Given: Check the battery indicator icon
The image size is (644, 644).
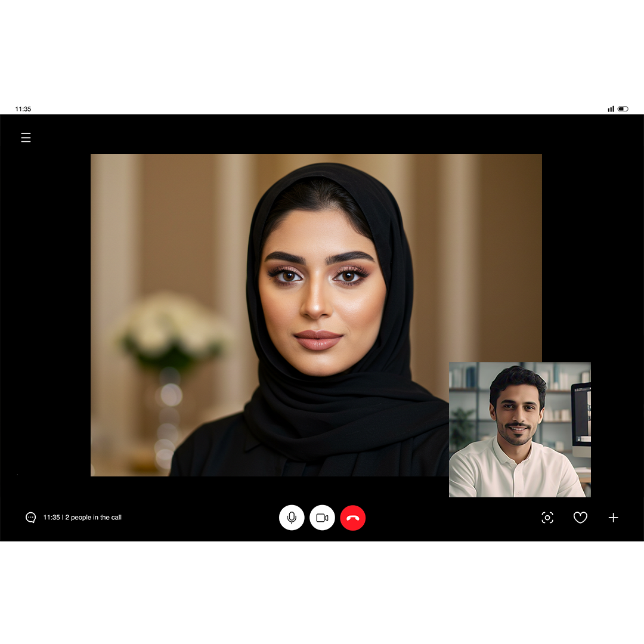Looking at the screenshot, I should (623, 109).
